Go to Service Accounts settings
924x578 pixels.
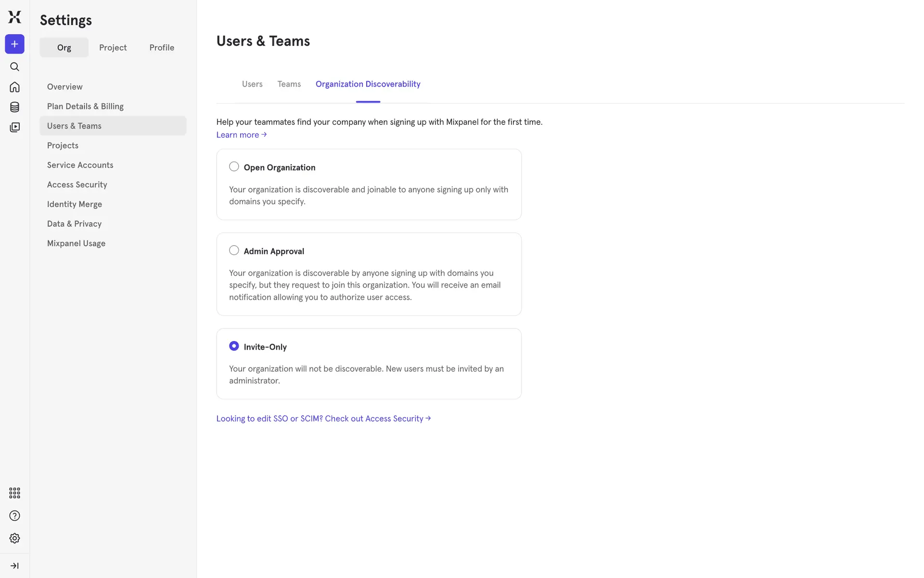click(80, 165)
